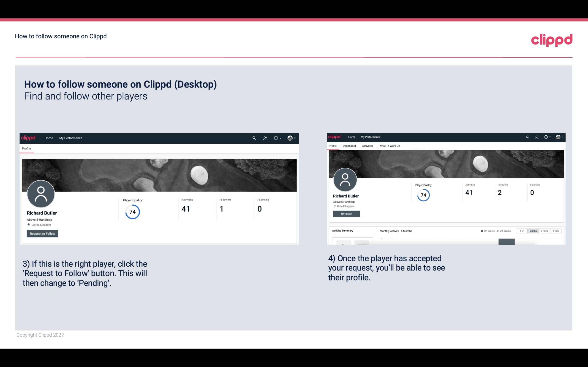Viewport: 588px width, 367px height.
Task: Click the 'Request to Follow' button
Action: (x=42, y=233)
